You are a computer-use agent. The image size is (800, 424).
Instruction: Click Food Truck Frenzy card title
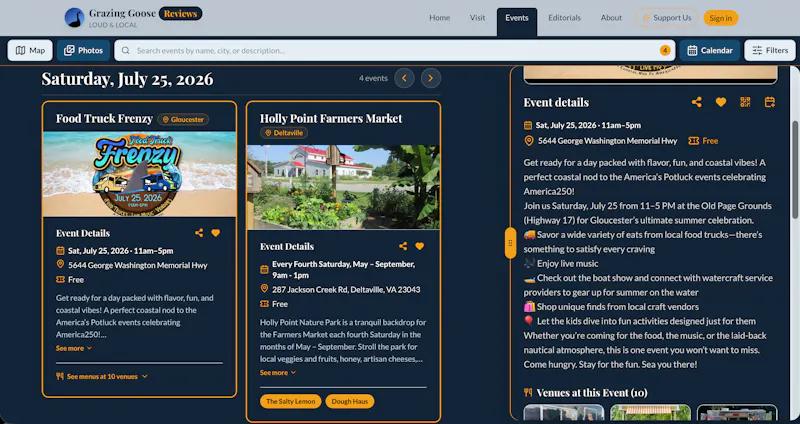pyautogui.click(x=104, y=118)
